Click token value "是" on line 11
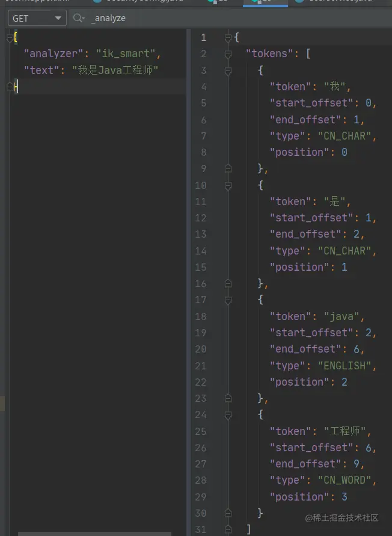The height and width of the screenshot is (536, 392). (x=335, y=202)
